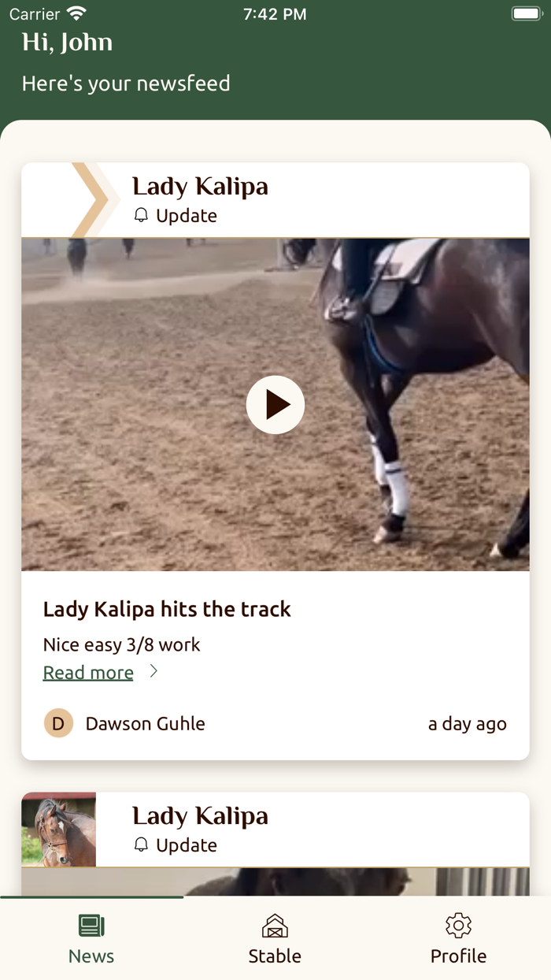Expand post with arrow beside Read more
This screenshot has width=551, height=980.
coord(154,671)
